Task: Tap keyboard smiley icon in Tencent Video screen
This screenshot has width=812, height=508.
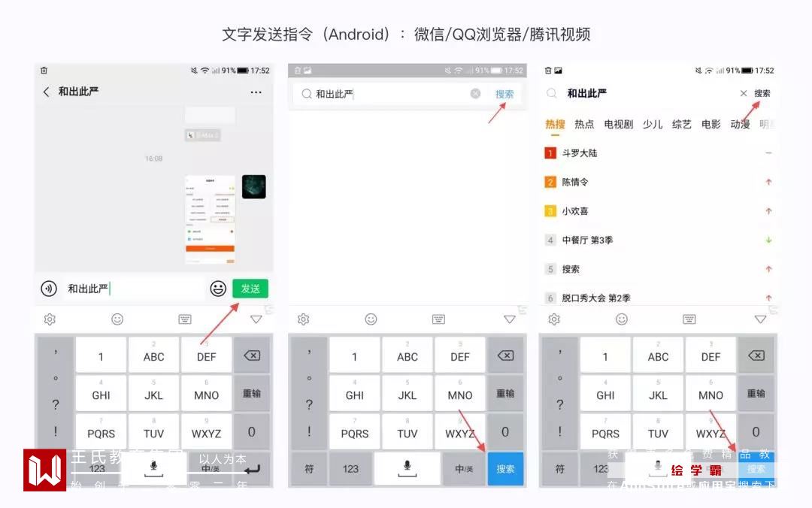Action: (622, 319)
